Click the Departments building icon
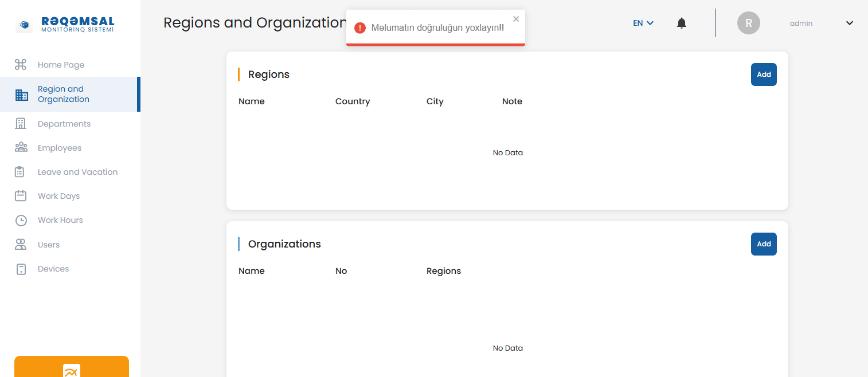The image size is (868, 377). point(21,124)
